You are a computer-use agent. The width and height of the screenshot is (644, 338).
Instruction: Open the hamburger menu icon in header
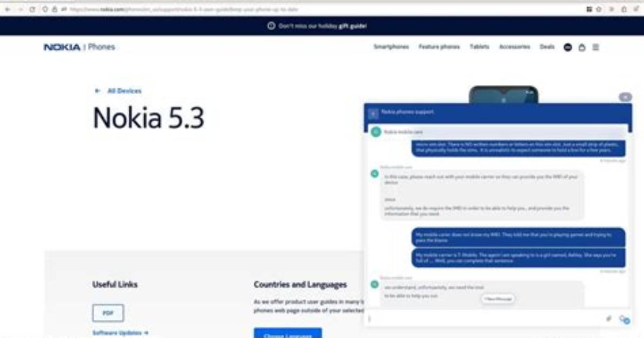(x=596, y=47)
